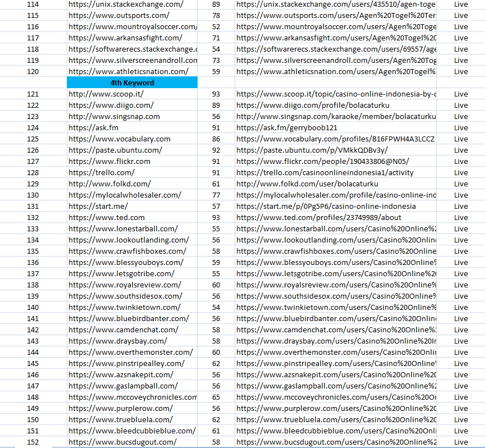
Task: Select row number 121 cell
Action: pyautogui.click(x=33, y=94)
